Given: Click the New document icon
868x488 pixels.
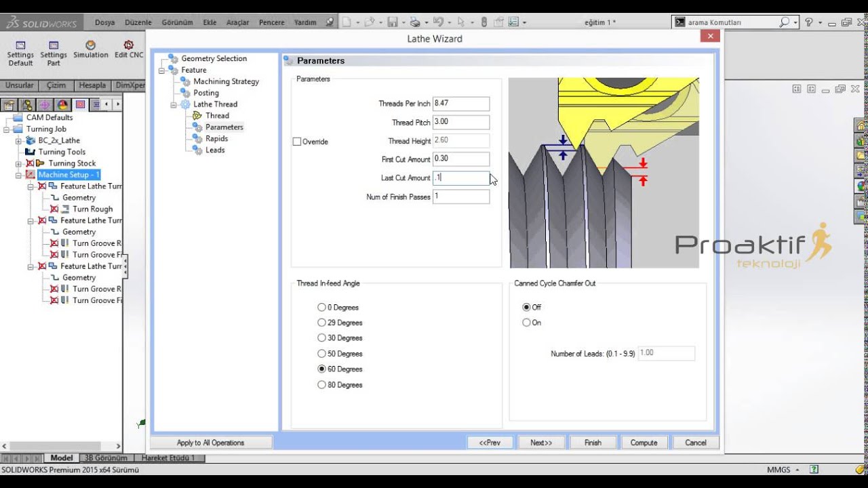Looking at the screenshot, I should [347, 22].
